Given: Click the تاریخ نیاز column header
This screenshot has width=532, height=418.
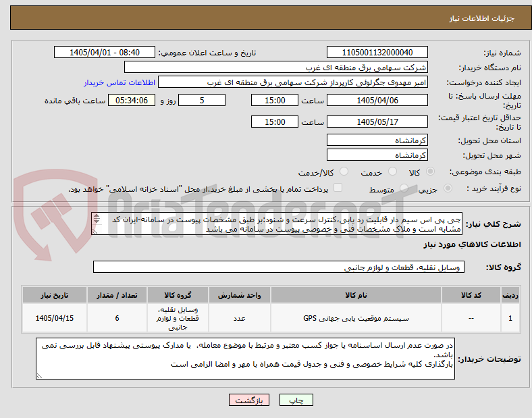Looking at the screenshot, I should tap(55, 295).
